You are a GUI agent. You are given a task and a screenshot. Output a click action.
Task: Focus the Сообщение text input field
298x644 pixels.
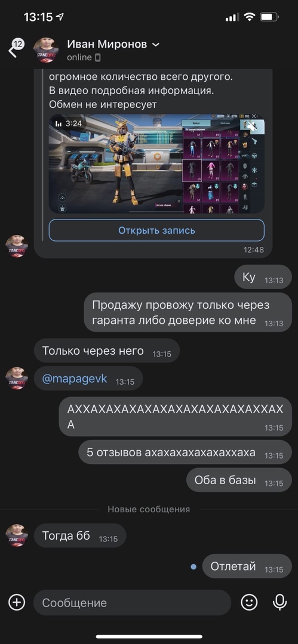click(132, 602)
